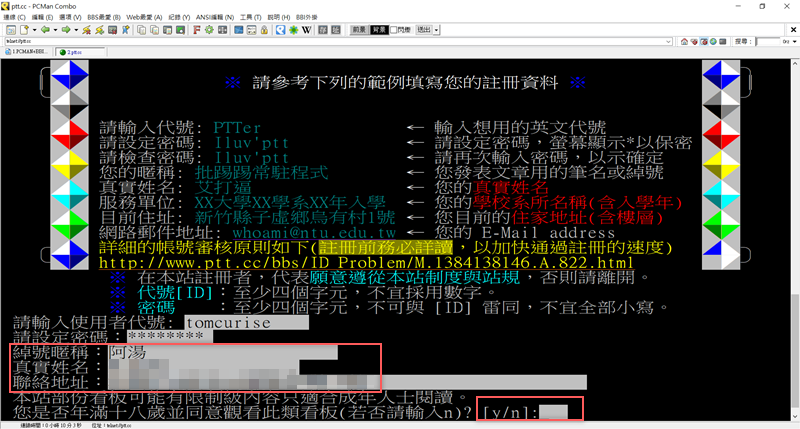Viewport: 800px width, 429px height.
Task: Click the highlighted 註冊前務必詳讀 text
Action: tap(386, 248)
